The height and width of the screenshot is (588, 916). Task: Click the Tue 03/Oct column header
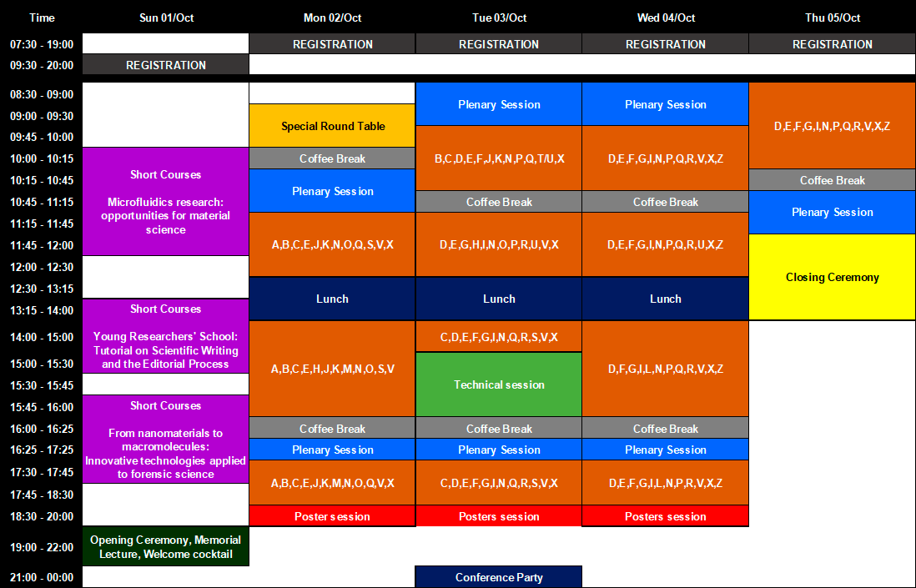point(499,18)
